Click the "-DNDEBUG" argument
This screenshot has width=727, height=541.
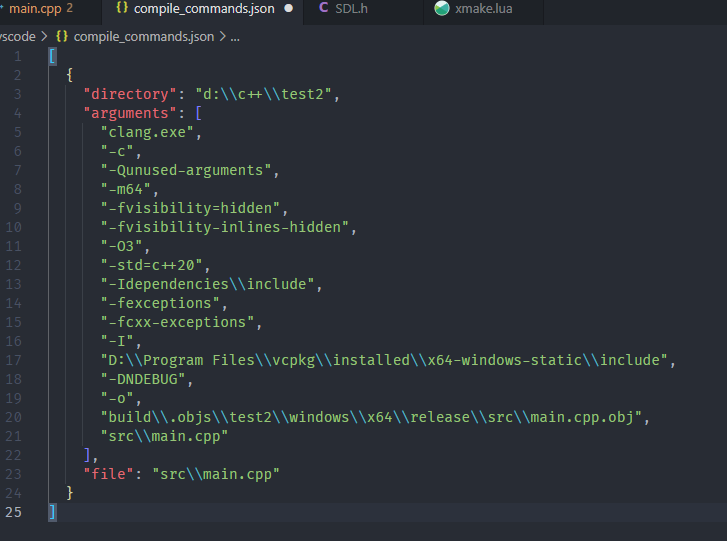point(143,379)
